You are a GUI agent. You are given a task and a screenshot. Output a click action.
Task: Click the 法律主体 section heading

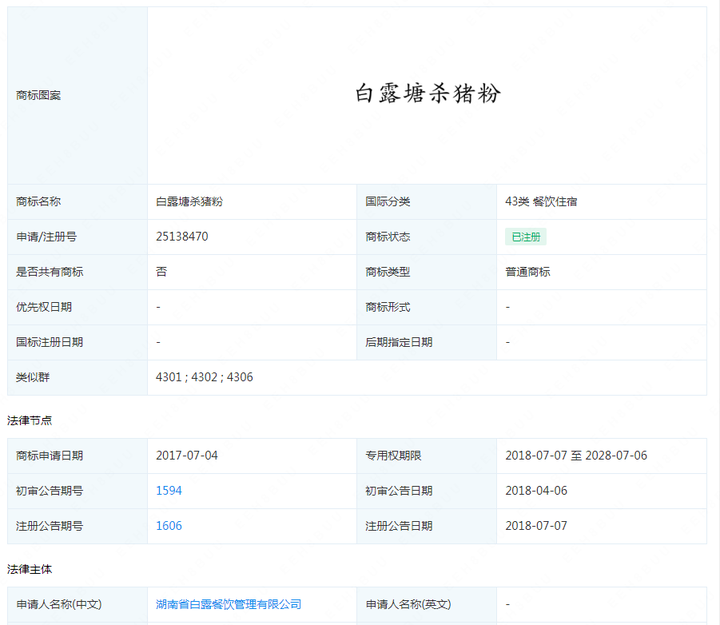coord(30,569)
